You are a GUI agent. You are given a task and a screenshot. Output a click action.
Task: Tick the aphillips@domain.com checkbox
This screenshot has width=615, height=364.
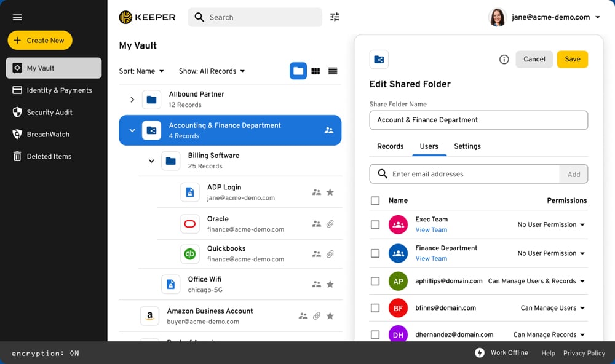[x=375, y=281]
